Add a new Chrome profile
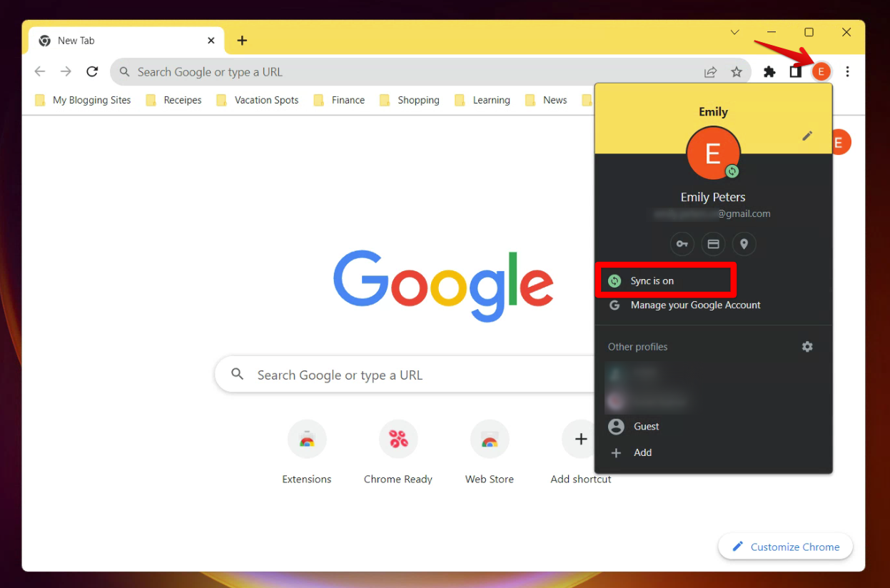 pos(713,452)
